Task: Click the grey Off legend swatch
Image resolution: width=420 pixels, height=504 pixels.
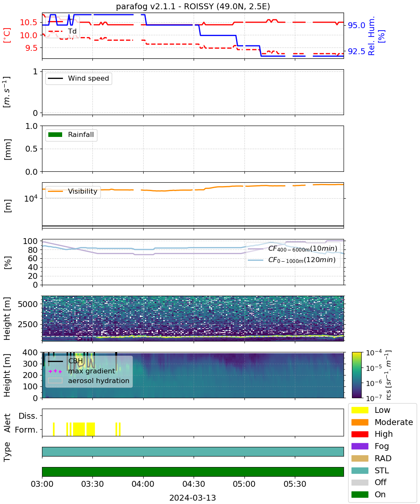Action: tap(360, 482)
